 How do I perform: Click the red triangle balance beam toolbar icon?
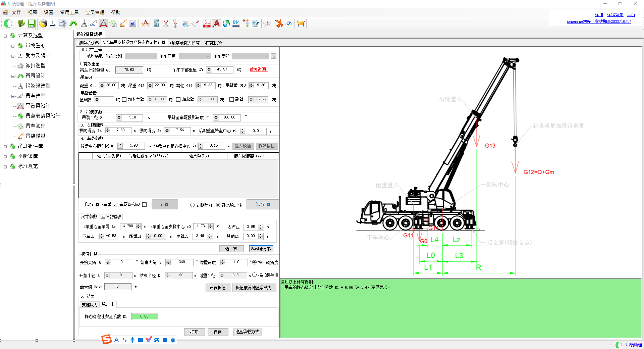[x=103, y=23]
